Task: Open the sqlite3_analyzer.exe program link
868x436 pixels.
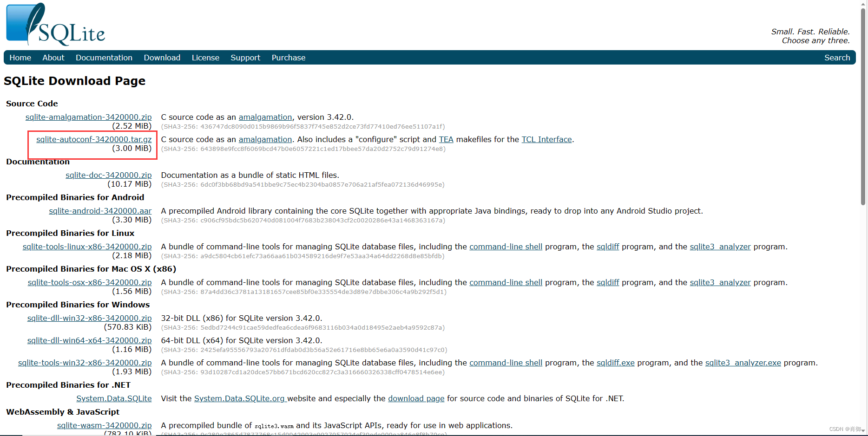Action: (743, 363)
